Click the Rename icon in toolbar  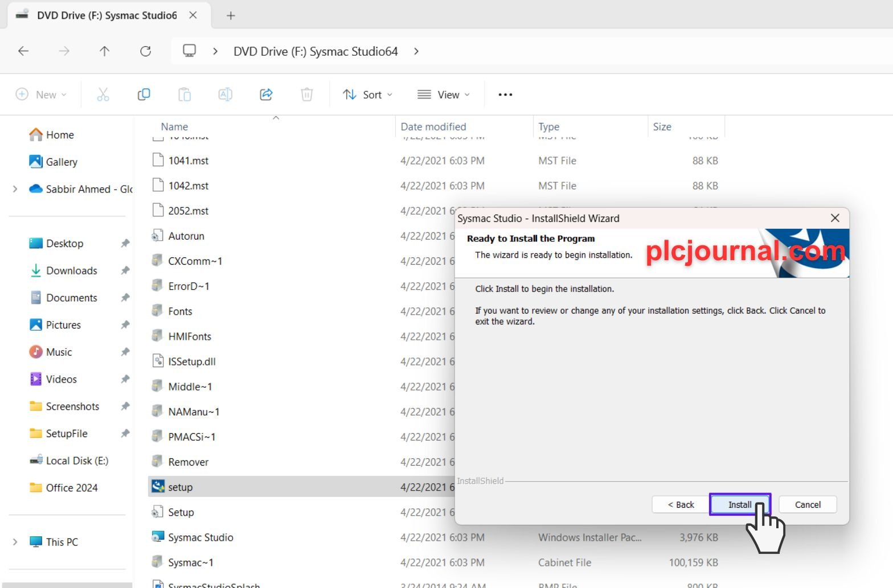tap(226, 94)
